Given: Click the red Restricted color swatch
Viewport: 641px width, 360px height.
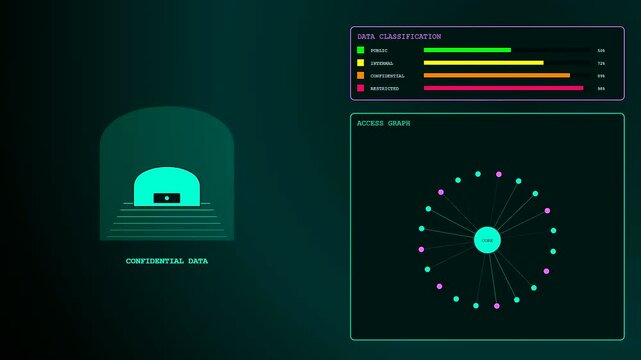Looking at the screenshot, I should [x=360, y=88].
